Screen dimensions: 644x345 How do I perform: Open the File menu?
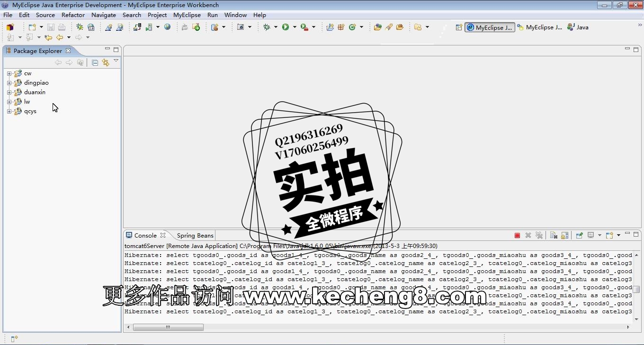click(8, 15)
